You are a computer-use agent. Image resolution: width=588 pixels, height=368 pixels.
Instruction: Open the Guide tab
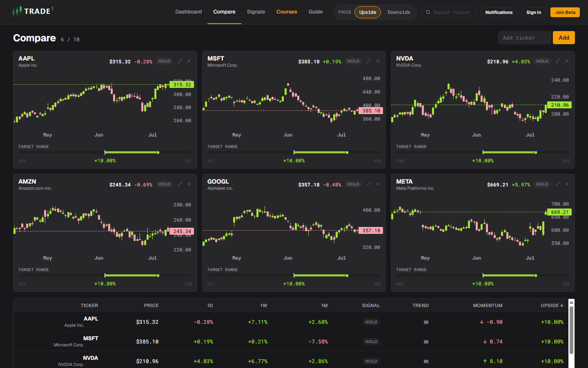(316, 12)
